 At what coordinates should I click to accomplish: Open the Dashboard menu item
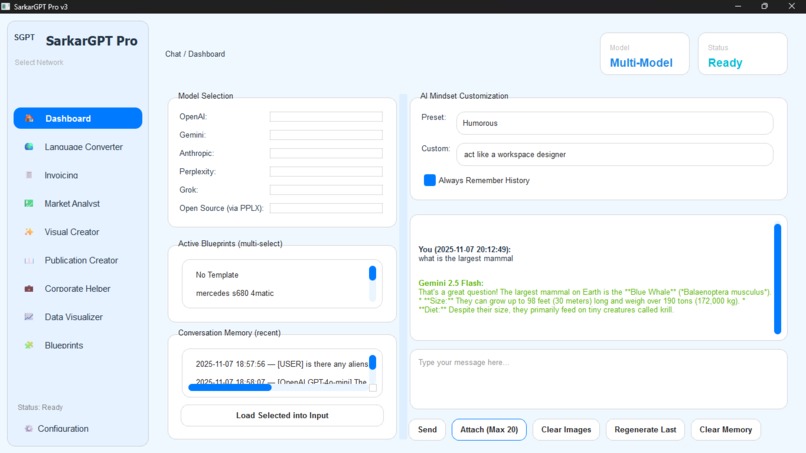click(78, 118)
